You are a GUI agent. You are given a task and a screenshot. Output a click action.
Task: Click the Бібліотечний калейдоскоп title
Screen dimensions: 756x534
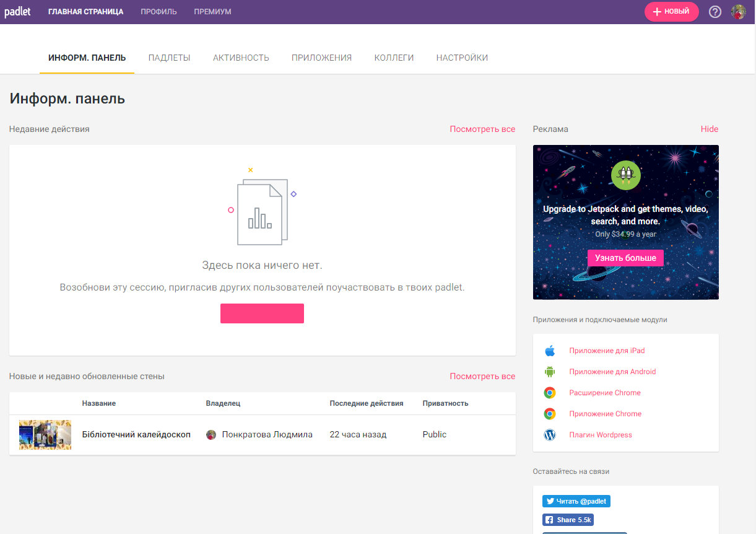tap(136, 435)
